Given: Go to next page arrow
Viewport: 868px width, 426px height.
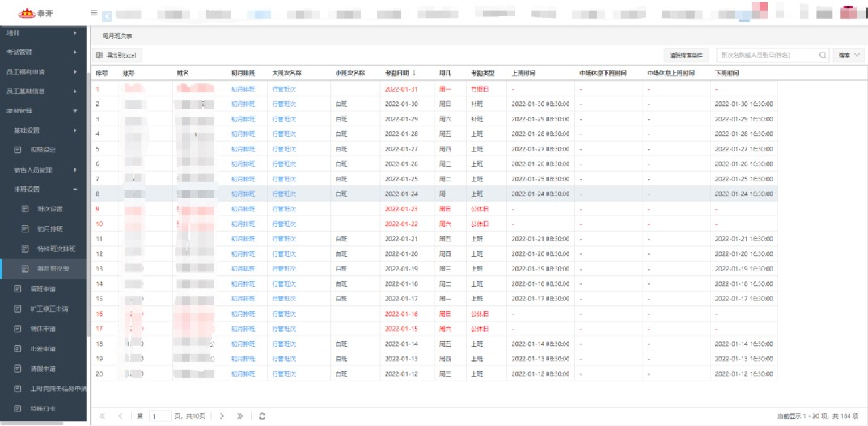Looking at the screenshot, I should [222, 415].
